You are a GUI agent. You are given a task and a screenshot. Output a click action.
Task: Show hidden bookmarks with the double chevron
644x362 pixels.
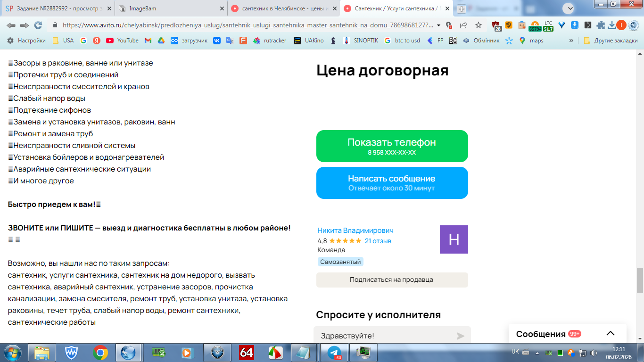(571, 41)
